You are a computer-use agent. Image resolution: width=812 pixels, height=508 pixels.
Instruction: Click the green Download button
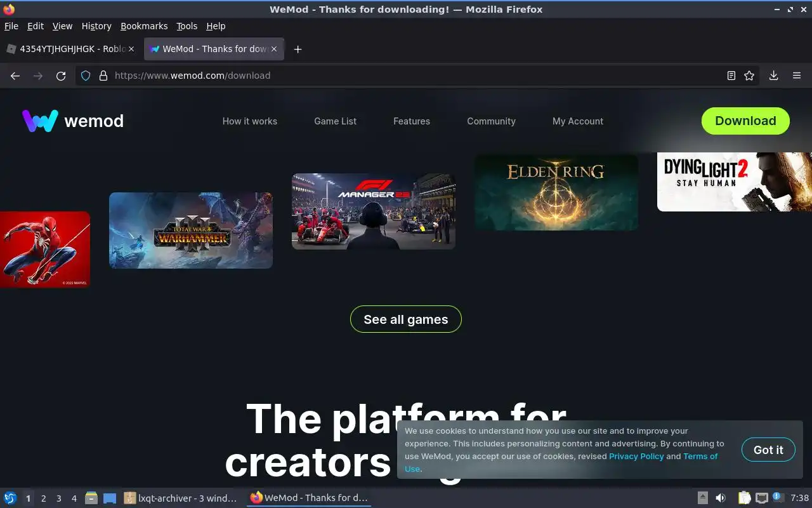click(x=745, y=121)
